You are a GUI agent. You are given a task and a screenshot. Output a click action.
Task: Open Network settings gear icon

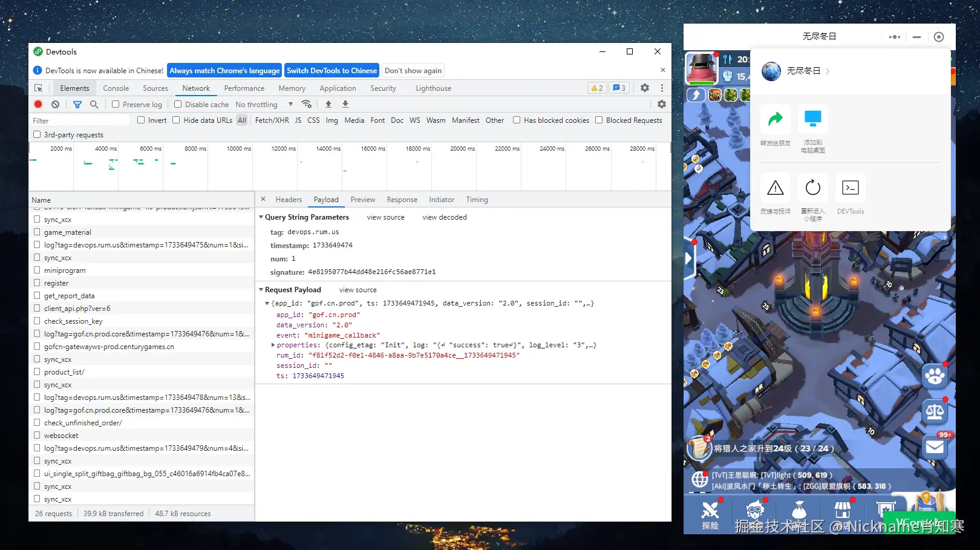coord(662,104)
